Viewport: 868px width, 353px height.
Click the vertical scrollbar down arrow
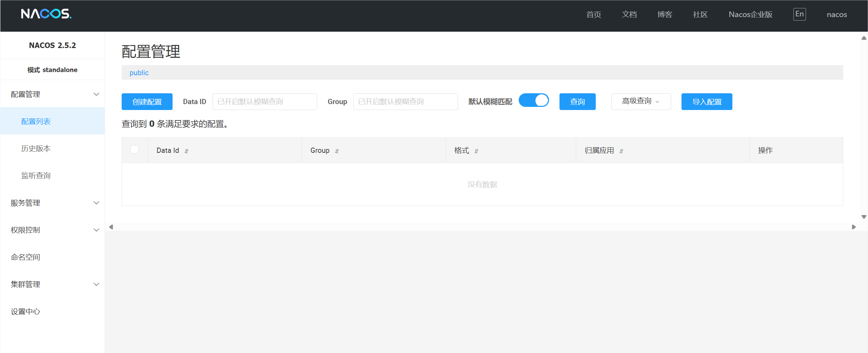864,217
